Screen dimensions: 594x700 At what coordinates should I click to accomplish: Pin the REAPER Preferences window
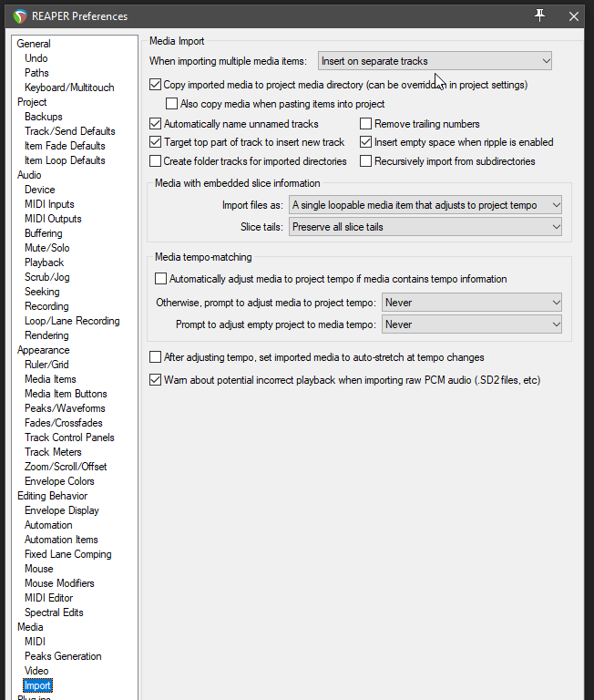point(539,15)
